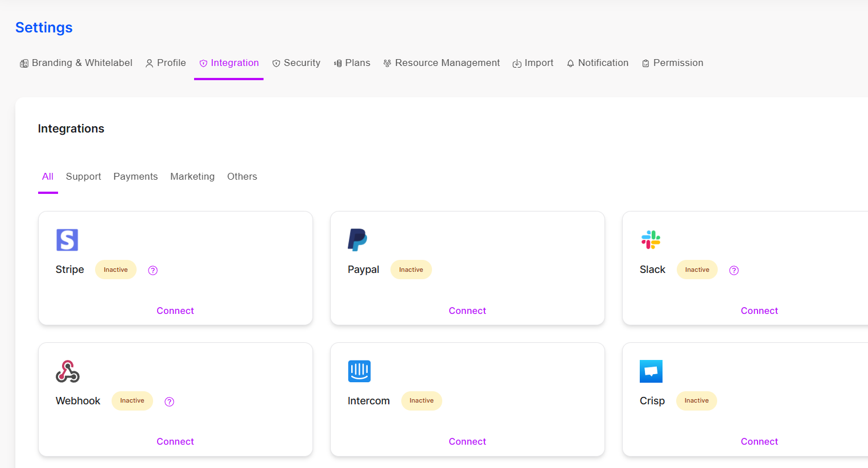Connect the Intercom integration
The height and width of the screenshot is (468, 868).
coord(467,441)
